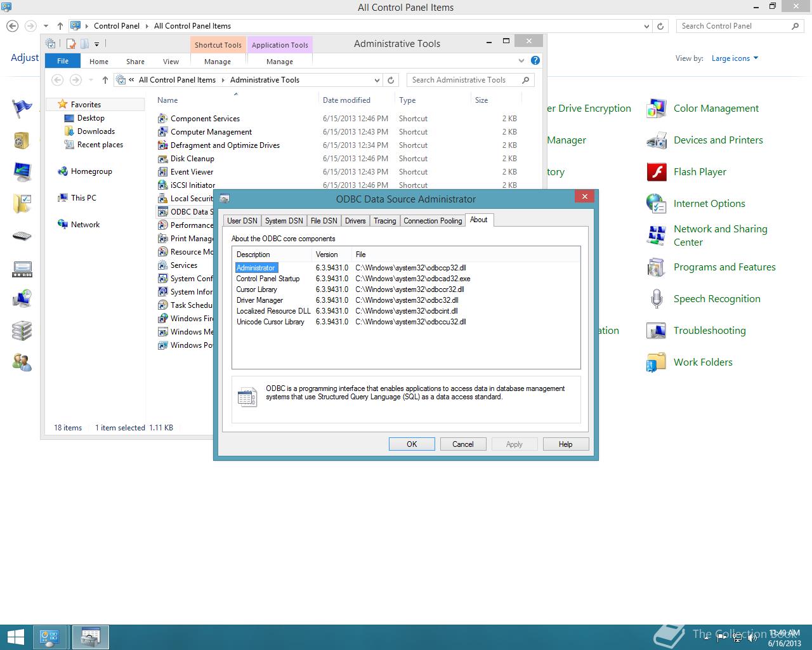This screenshot has height=650, width=812.
Task: Expand Administrative Tools address bar dropdown
Action: click(x=377, y=81)
